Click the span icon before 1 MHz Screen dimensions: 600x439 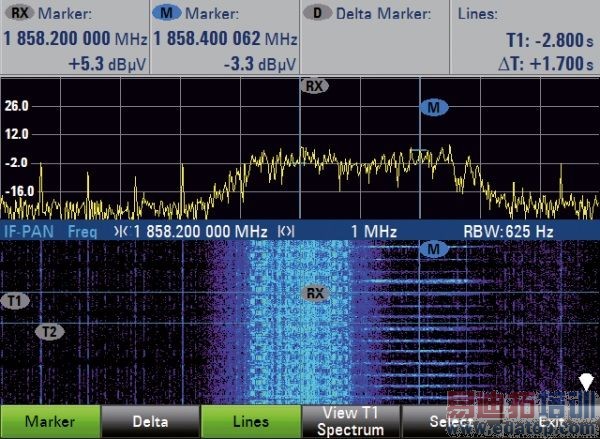pyautogui.click(x=286, y=232)
